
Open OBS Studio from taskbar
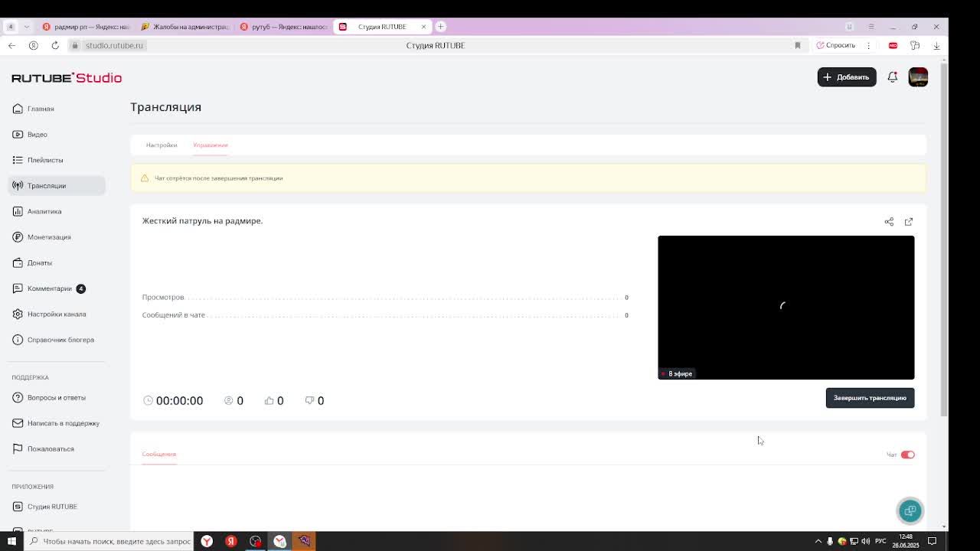(x=256, y=541)
